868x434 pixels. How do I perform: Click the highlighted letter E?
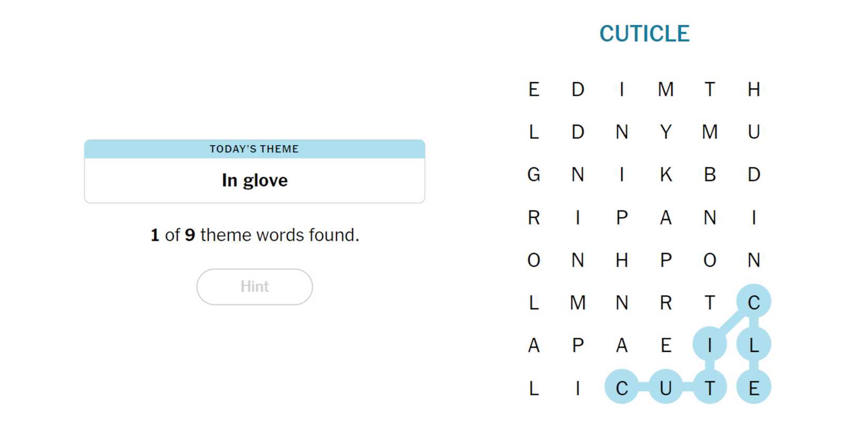[753, 388]
